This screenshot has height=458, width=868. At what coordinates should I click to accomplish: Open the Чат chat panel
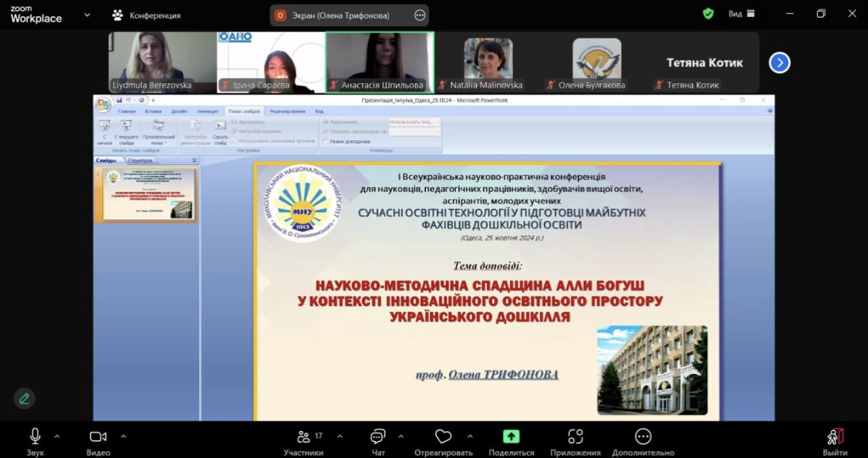click(378, 436)
